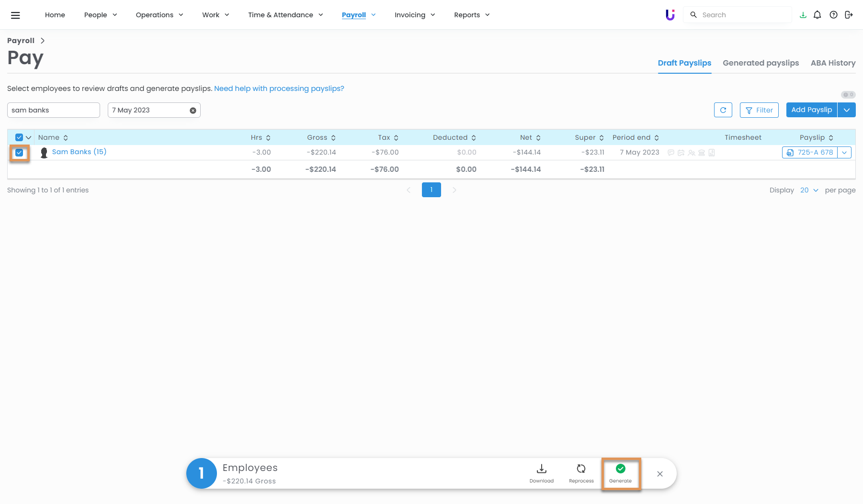Expand the Add Payslip dropdown arrow
This screenshot has height=504, width=863.
pos(846,110)
